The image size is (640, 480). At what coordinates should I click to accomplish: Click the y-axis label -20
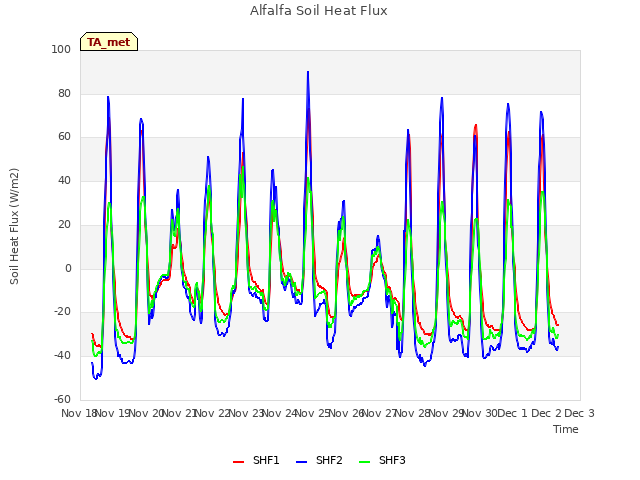[x=62, y=312]
